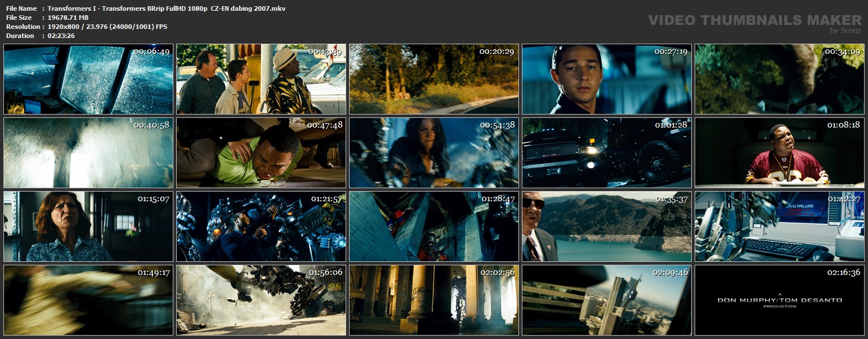The height and width of the screenshot is (339, 868).
Task: Click the man in sunglasses by the lake
Action: tap(606, 226)
